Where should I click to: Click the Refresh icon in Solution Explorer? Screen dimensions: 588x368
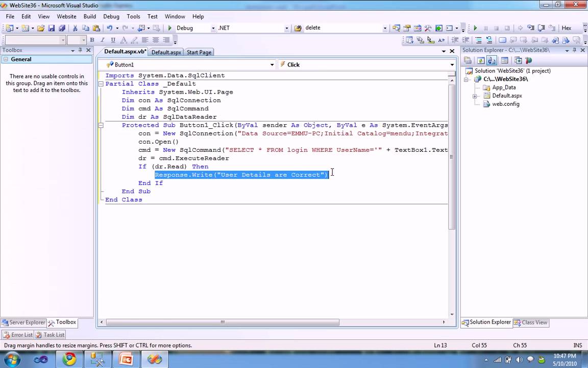pyautogui.click(x=481, y=60)
